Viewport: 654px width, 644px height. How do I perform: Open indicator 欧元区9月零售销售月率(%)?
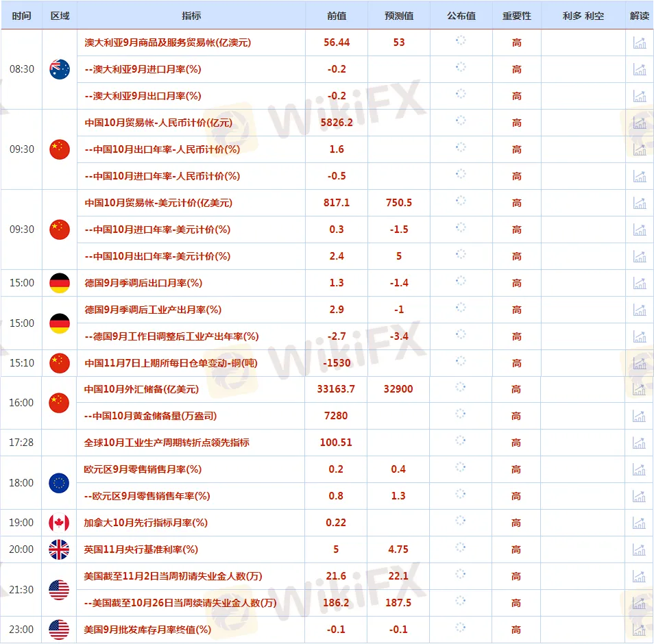(x=143, y=469)
